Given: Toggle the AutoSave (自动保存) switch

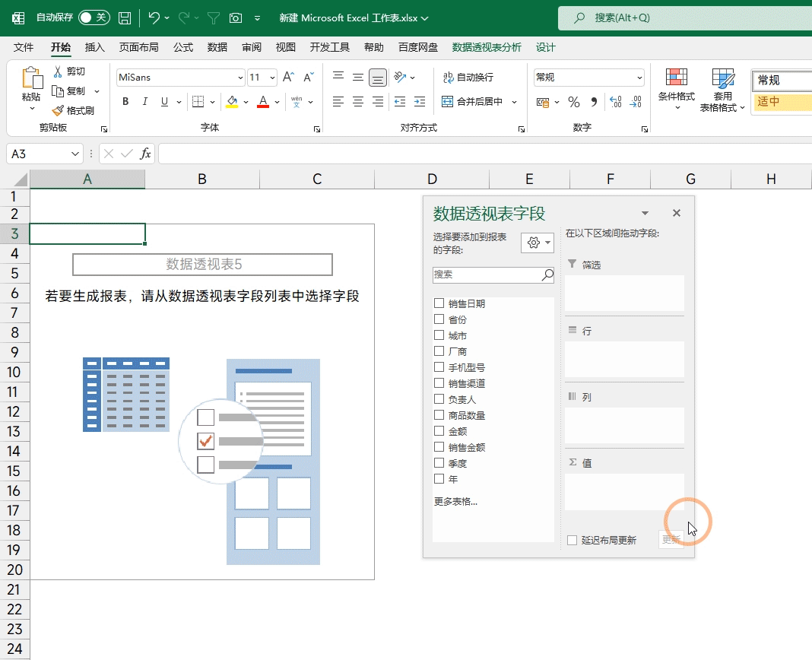Looking at the screenshot, I should (94, 17).
